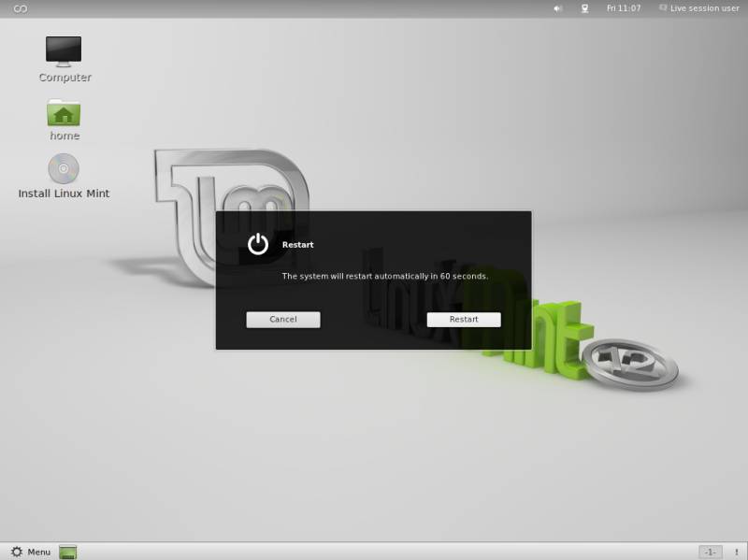
Task: Select workspace 1 indicator in bottom panel
Action: [711, 552]
